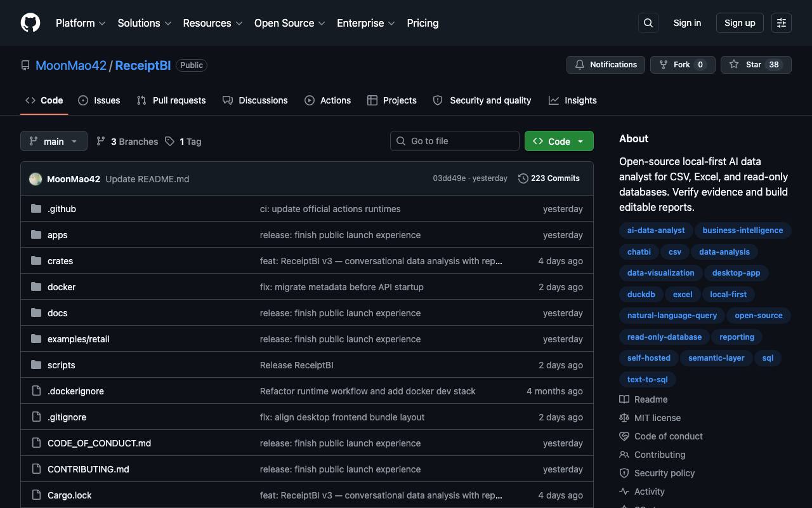Open the search magnifier in header
Image resolution: width=812 pixels, height=508 pixels.
coord(648,23)
